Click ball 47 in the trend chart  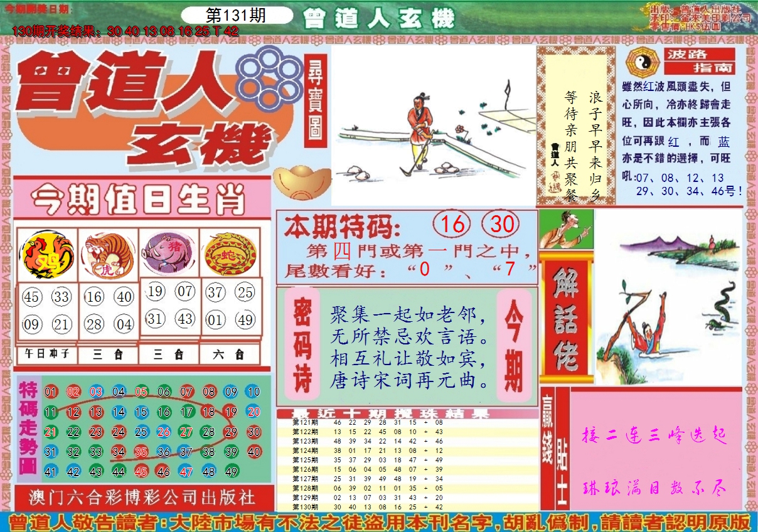pyautogui.click(x=186, y=472)
